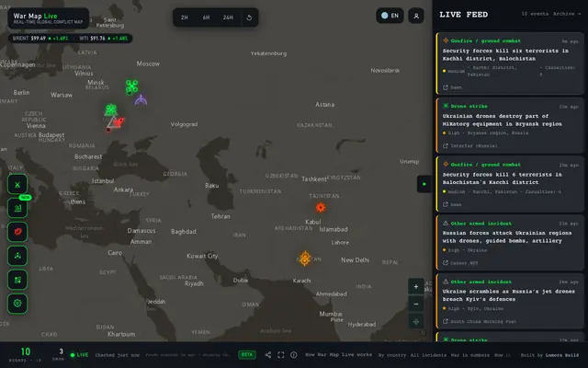The width and height of the screenshot is (588, 368).
Task: Select the orange explosion marker near Tajikistan
Action: coord(321,207)
